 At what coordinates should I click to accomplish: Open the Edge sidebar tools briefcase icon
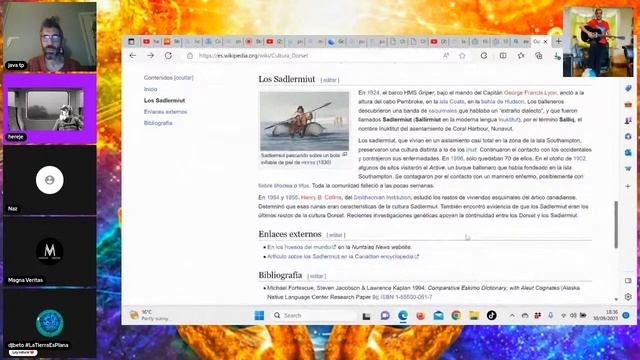(x=628, y=104)
